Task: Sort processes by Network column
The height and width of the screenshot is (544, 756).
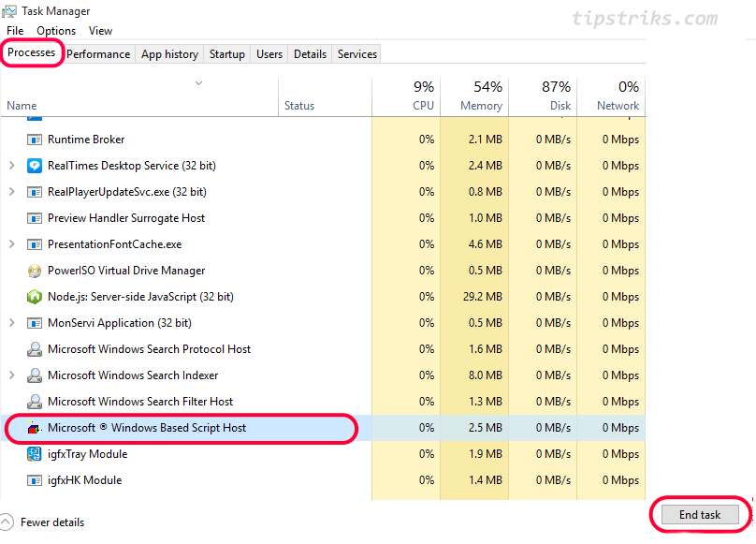Action: pos(611,96)
